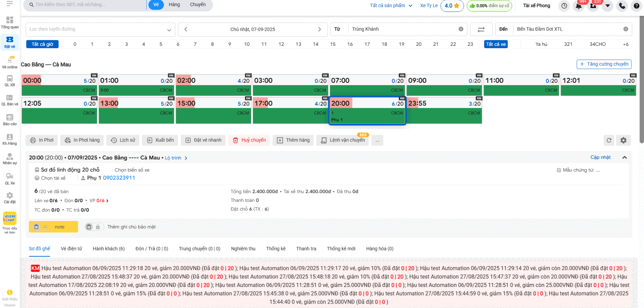The height and width of the screenshot is (308, 644).
Task: Select the Vé search mode toggle
Action: [156, 5]
